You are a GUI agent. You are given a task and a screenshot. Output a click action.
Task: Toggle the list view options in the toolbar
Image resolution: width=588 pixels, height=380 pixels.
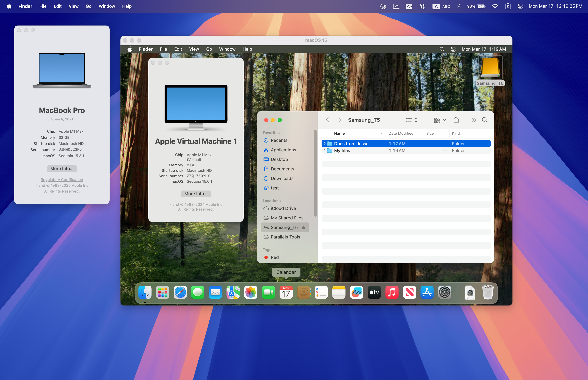pyautogui.click(x=411, y=120)
